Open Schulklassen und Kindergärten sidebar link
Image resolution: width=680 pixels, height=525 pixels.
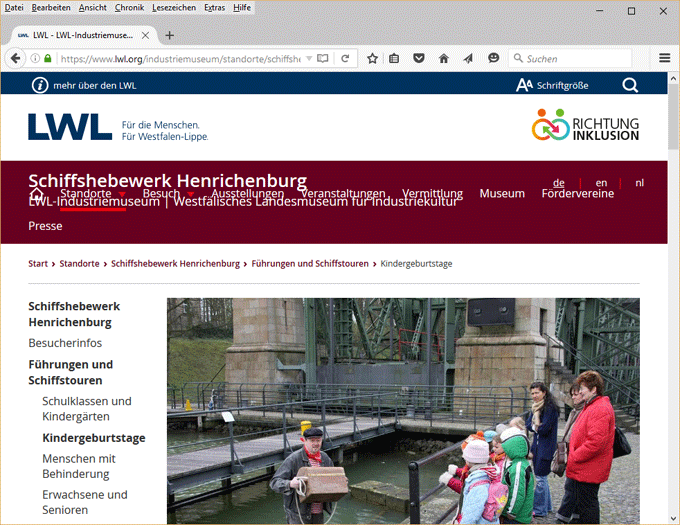click(x=87, y=409)
